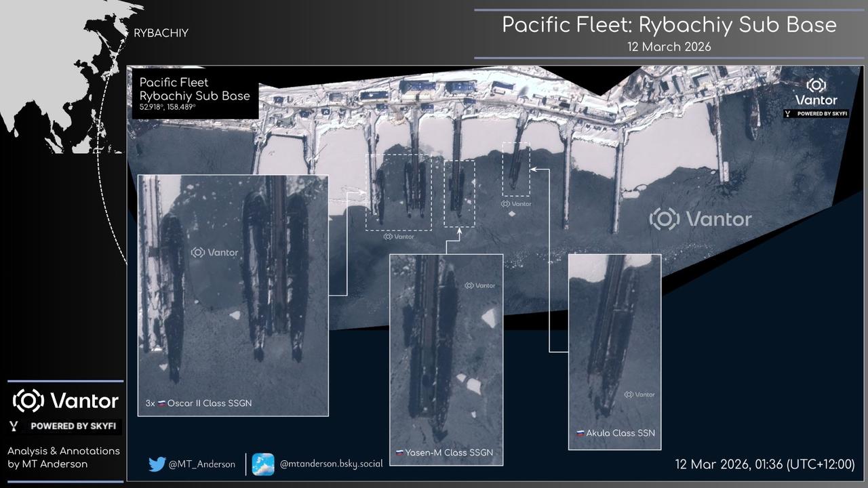Click the Russian flag beside Yasen-M label
Screen dimensions: 868x488
400,453
